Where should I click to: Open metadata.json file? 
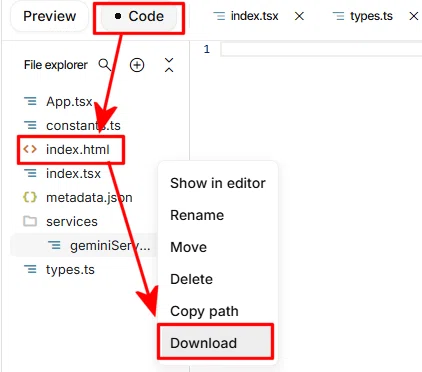89,198
